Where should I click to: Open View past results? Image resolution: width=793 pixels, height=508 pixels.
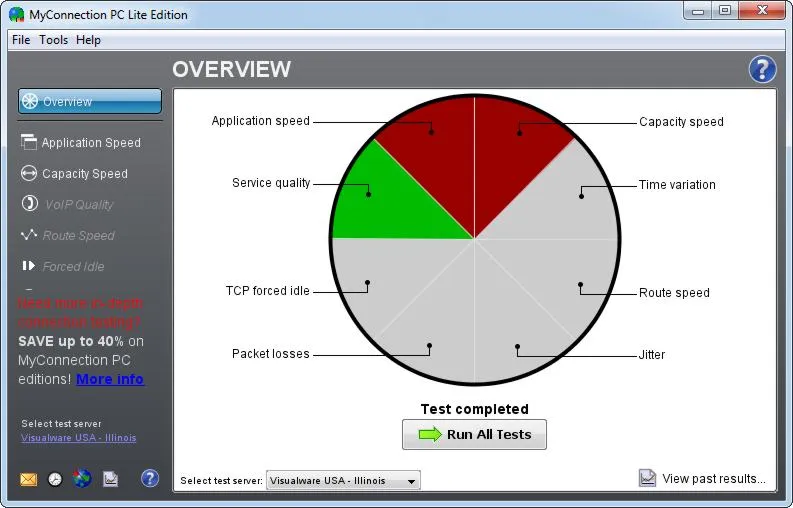[714, 479]
